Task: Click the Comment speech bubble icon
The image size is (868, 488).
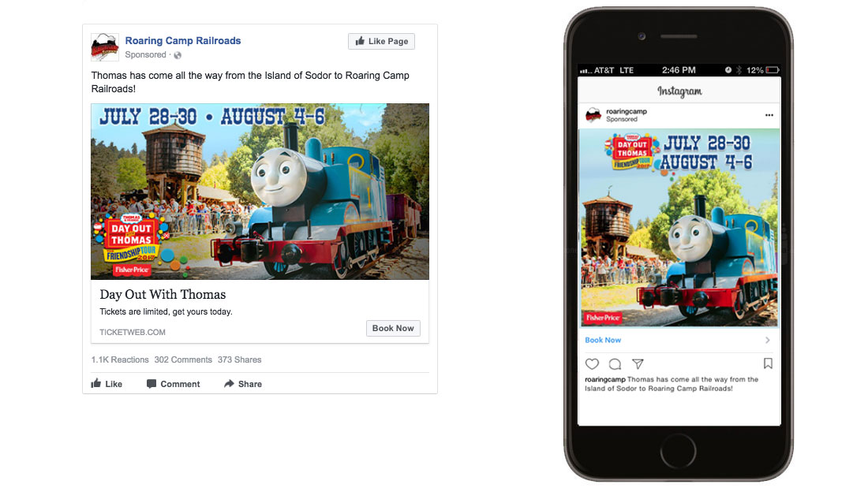Action: [x=152, y=384]
